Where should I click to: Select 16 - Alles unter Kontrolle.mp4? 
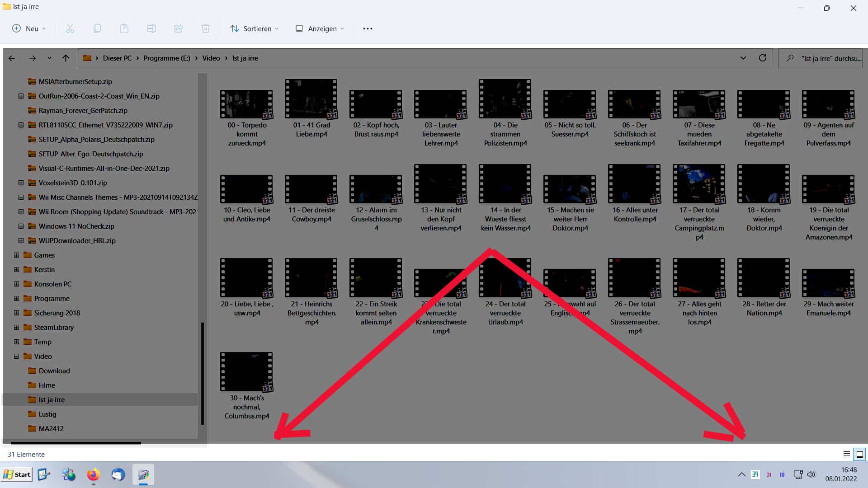pyautogui.click(x=634, y=193)
